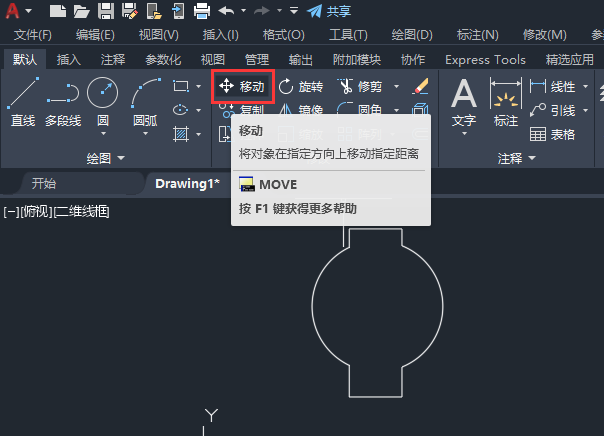
Task: Switch to the 精选应用 ribbon tab
Action: point(570,60)
